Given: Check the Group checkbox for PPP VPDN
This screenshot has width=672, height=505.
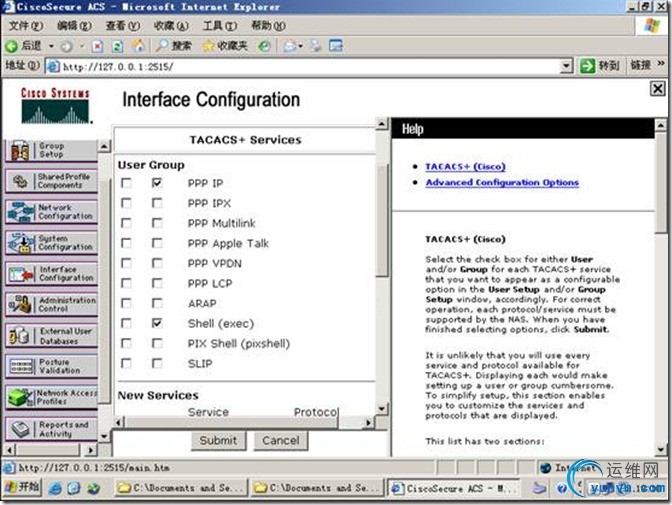Looking at the screenshot, I should point(157,264).
